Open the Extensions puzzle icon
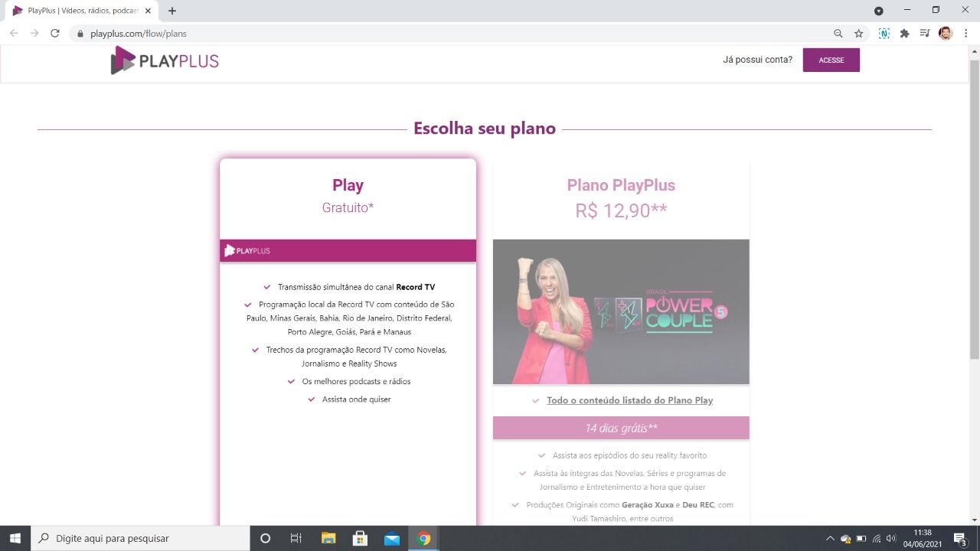This screenshot has height=551, width=980. point(904,34)
